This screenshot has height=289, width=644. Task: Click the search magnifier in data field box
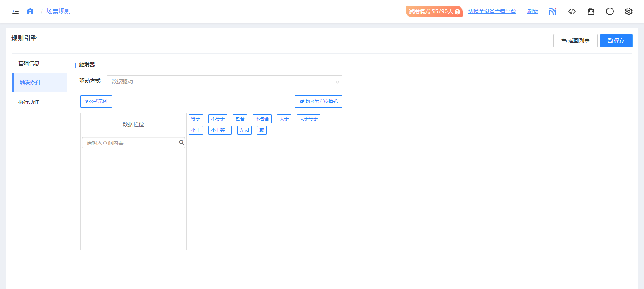(181, 142)
